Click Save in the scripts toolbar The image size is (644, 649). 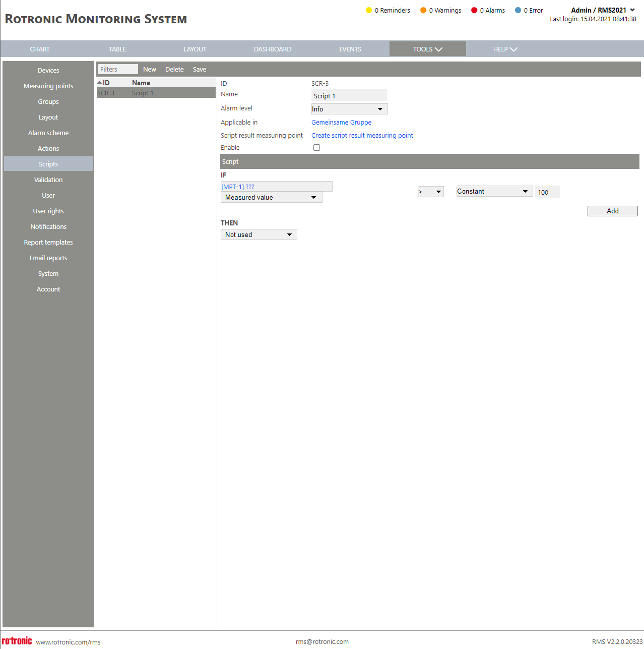pyautogui.click(x=200, y=70)
